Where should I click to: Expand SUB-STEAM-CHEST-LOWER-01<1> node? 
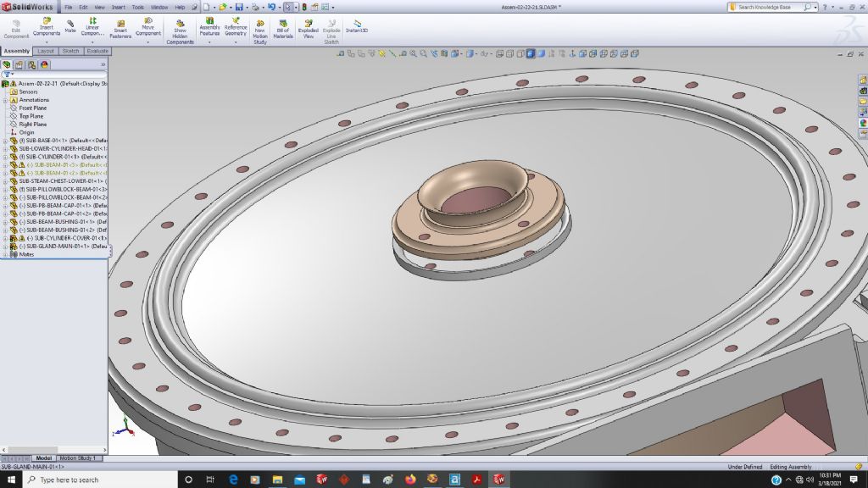click(6, 181)
